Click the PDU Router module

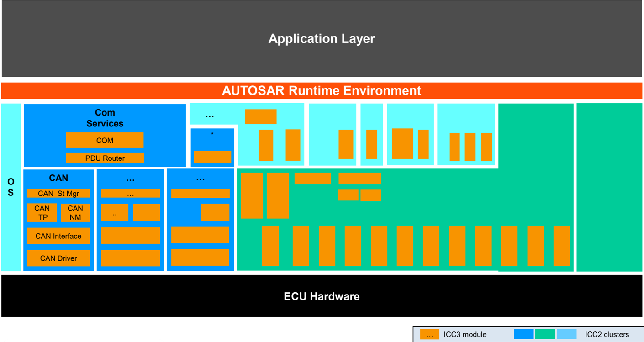click(105, 158)
